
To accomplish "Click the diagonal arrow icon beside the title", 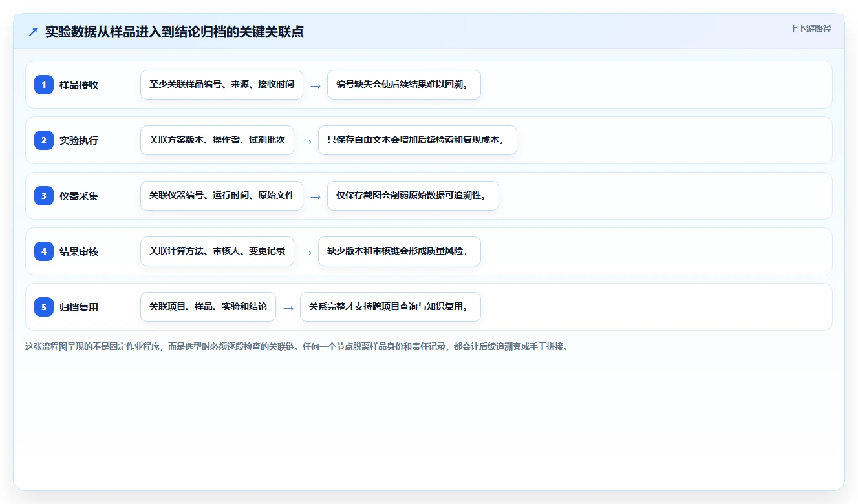I will point(33,32).
